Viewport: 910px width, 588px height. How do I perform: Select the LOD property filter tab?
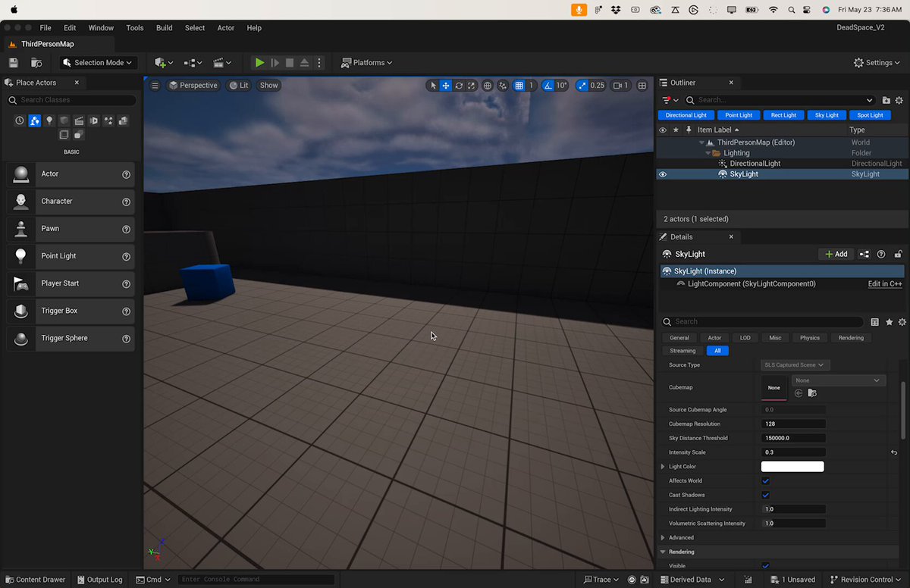coord(745,338)
